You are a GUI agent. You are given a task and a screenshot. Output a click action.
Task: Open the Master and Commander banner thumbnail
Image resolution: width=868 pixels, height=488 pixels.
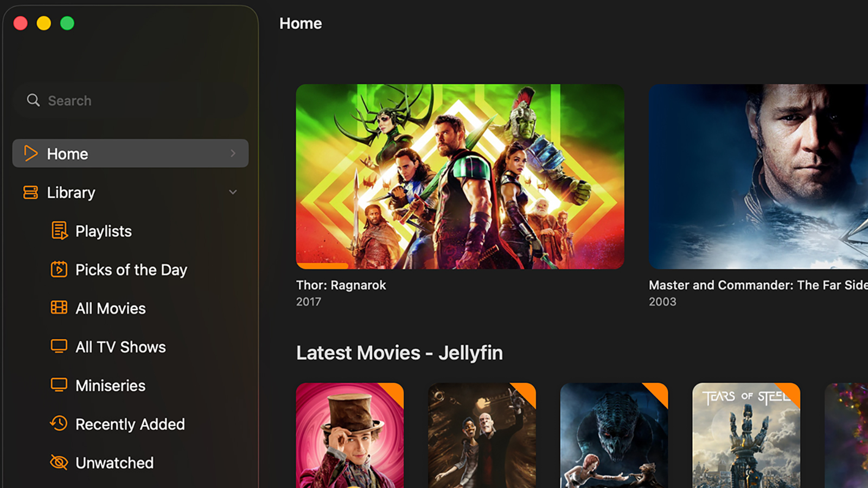[758, 176]
